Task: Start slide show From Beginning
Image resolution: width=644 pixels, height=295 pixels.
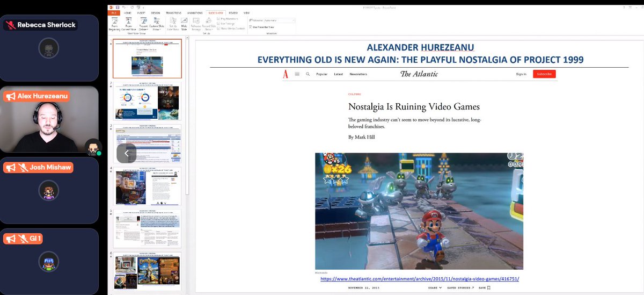Action: pyautogui.click(x=115, y=25)
